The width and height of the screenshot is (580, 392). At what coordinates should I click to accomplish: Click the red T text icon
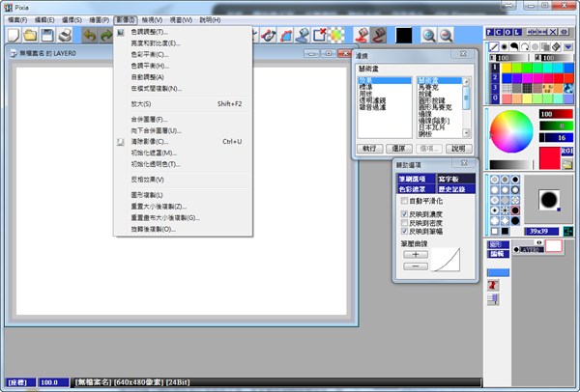493,285
